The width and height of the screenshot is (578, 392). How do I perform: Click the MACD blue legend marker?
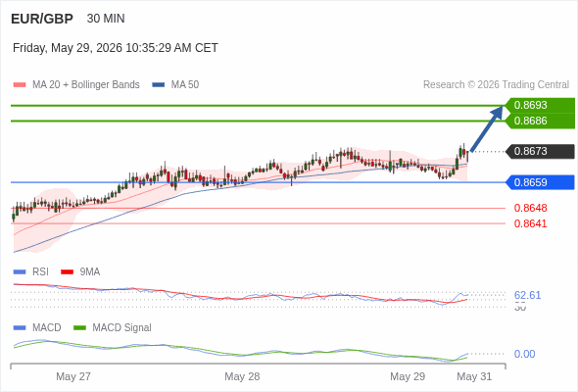pos(20,328)
